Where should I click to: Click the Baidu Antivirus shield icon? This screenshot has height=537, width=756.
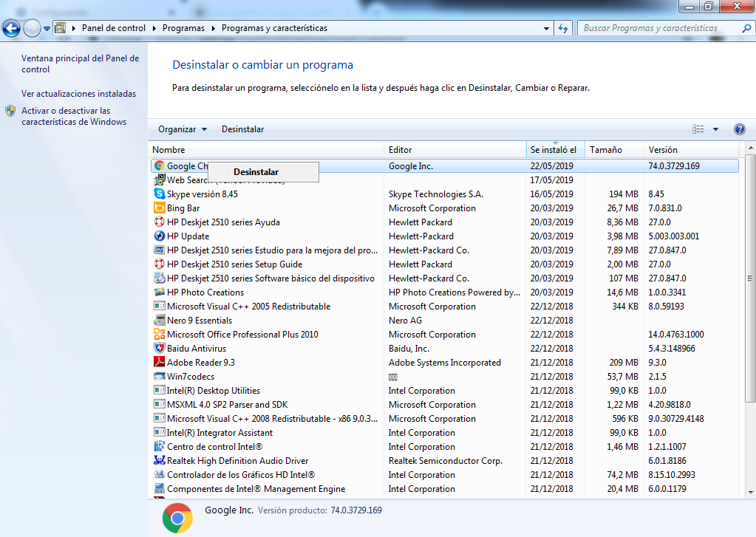coord(159,348)
